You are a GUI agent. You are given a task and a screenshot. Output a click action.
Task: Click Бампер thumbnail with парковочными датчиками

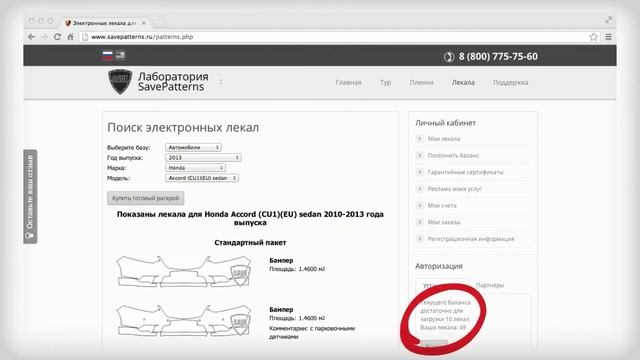(x=184, y=320)
